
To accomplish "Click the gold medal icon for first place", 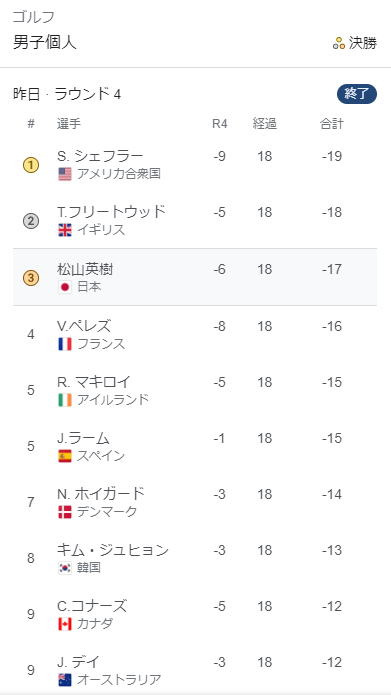I will pyautogui.click(x=31, y=165).
